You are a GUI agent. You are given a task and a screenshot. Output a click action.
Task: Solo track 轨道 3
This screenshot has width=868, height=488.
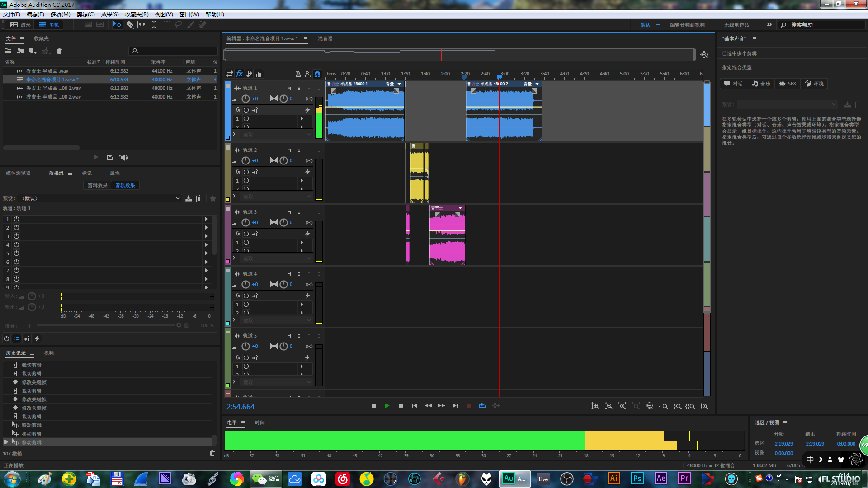(299, 212)
